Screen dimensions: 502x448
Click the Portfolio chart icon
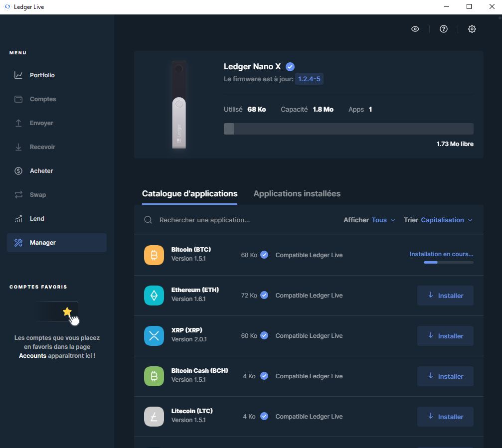pyautogui.click(x=18, y=75)
